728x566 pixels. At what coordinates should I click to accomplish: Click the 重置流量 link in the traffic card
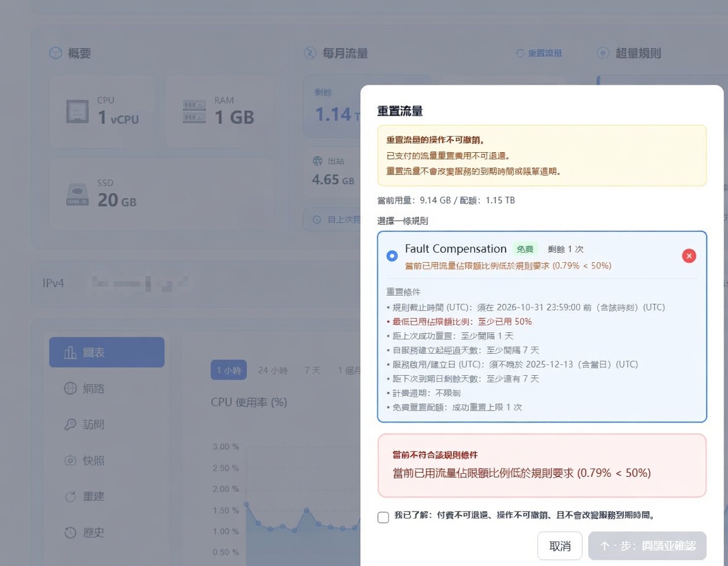540,53
